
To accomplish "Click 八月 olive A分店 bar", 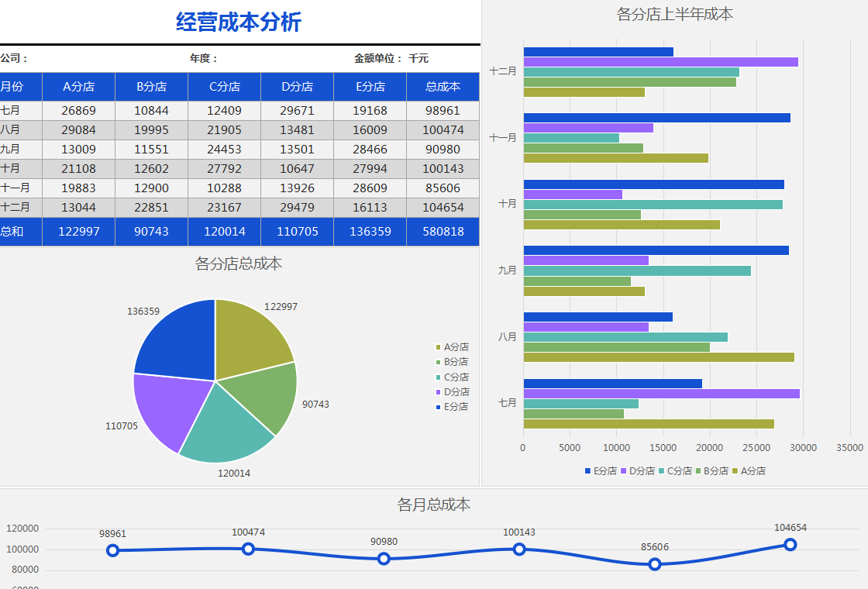I will 659,357.
